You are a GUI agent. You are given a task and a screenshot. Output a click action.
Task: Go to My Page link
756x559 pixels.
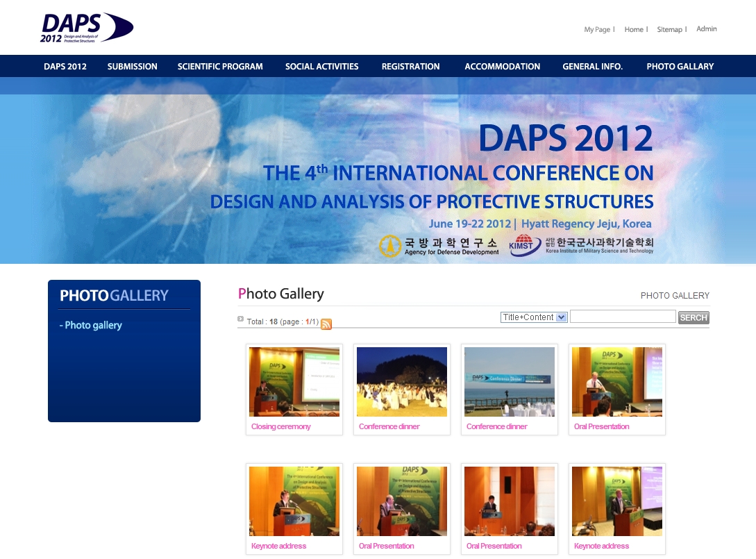597,29
